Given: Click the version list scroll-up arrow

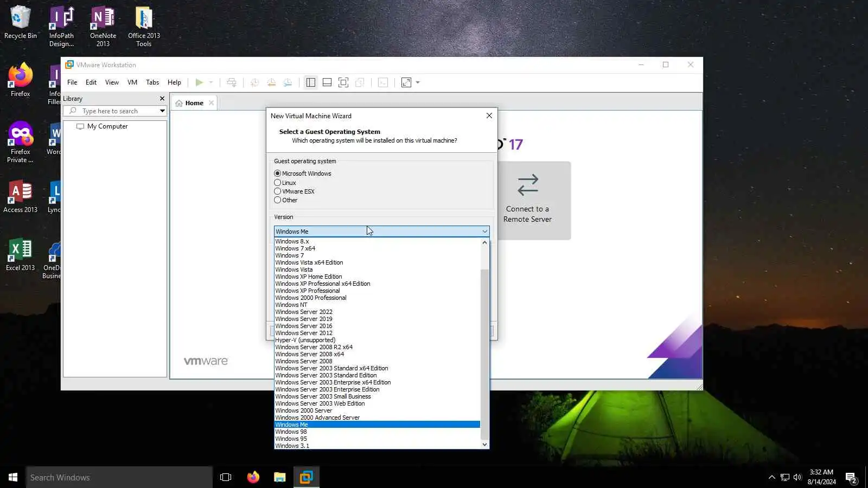Looking at the screenshot, I should point(485,242).
